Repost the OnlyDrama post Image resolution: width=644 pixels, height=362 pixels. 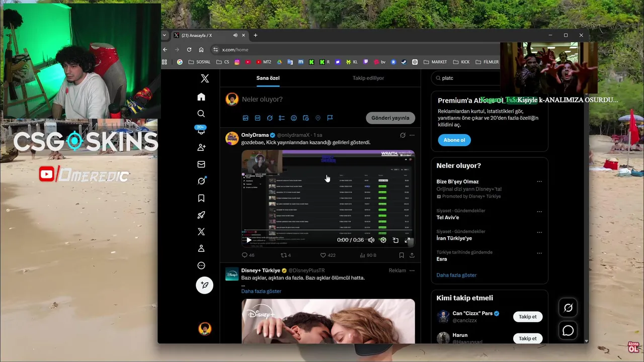pos(285,255)
